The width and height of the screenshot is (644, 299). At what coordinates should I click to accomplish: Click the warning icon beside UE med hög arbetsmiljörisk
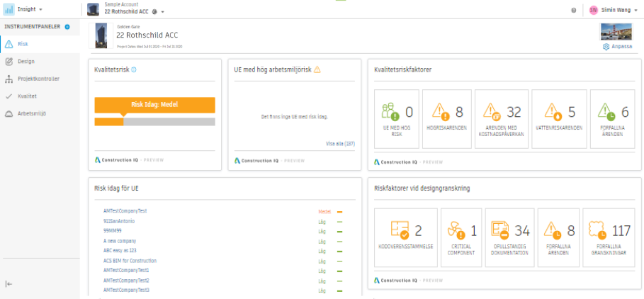[317, 69]
